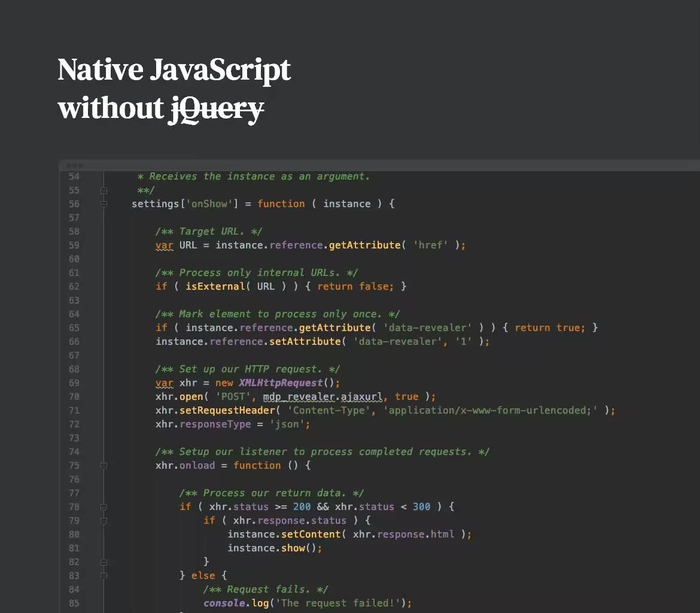Click 'setContent' method on line 80
700x613 pixels.
point(311,535)
